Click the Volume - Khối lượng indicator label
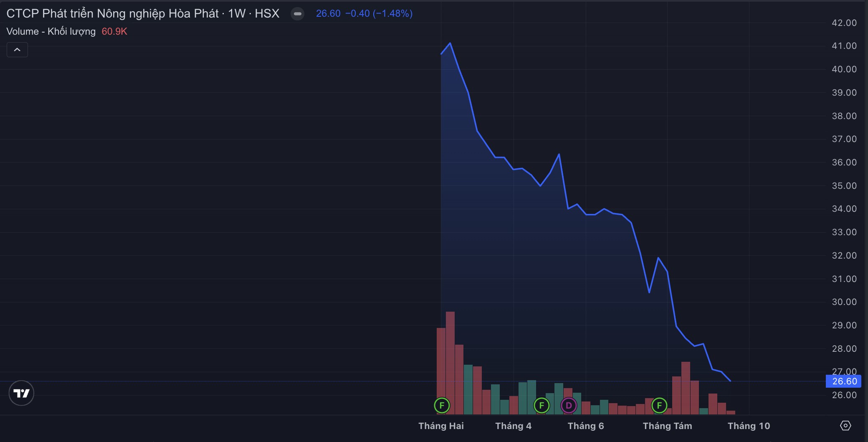Screen dimensions: 868x442 51,32
